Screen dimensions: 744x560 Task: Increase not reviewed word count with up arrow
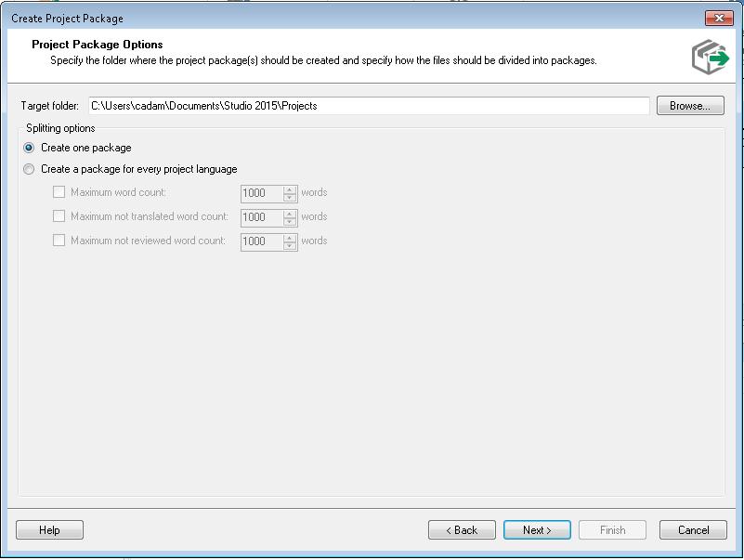[290, 238]
